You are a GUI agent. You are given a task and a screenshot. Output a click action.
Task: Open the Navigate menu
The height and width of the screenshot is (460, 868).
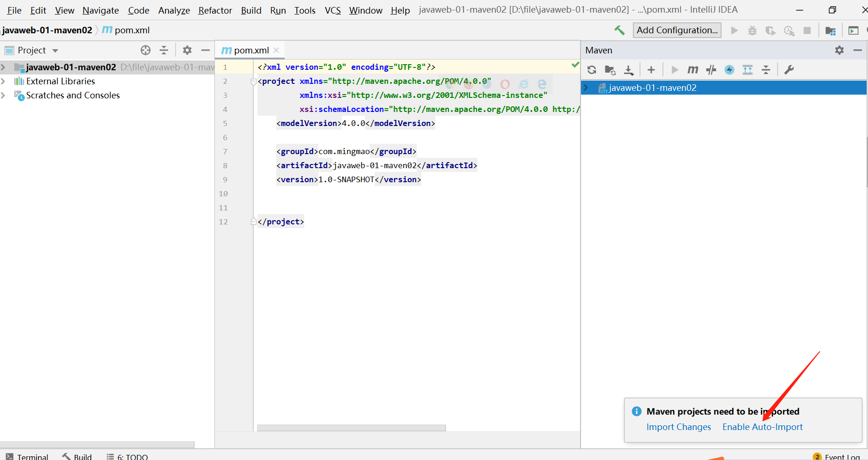tap(101, 10)
